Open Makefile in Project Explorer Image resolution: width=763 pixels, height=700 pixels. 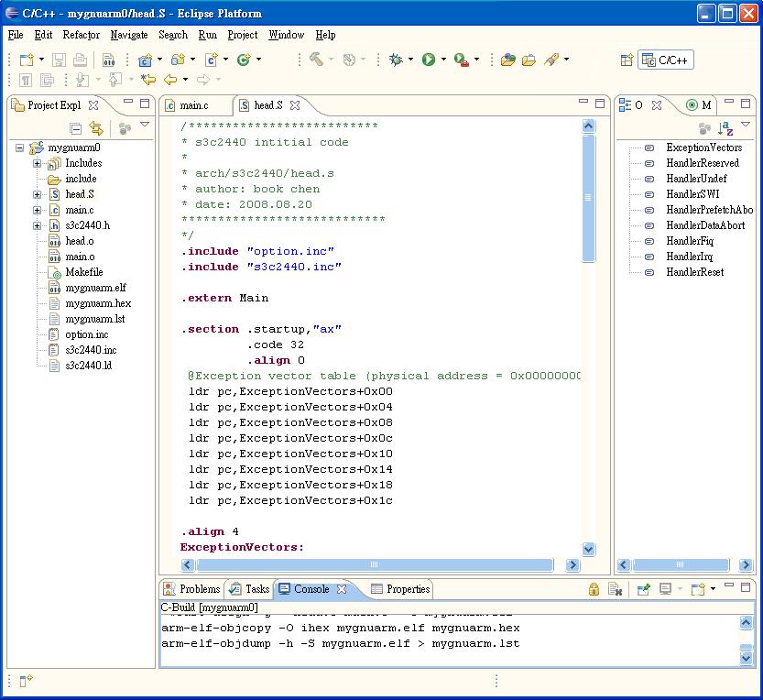tap(83, 272)
